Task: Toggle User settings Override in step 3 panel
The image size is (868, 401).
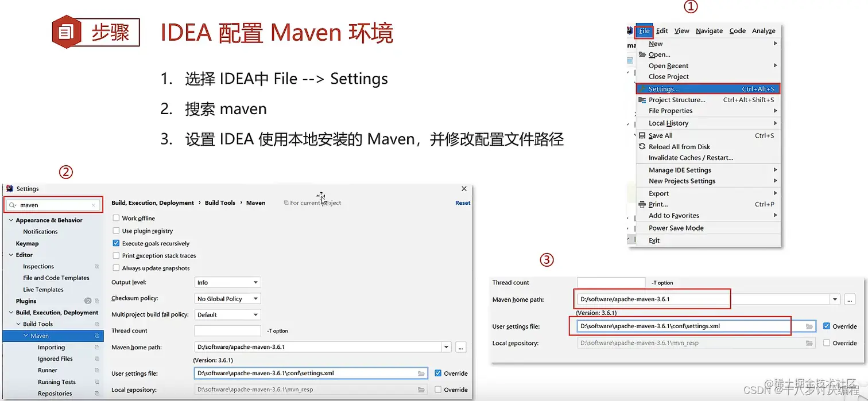Action: (827, 326)
